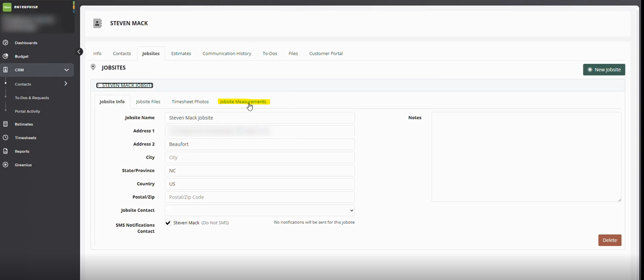The width and height of the screenshot is (644, 280).
Task: Click the New Jobsite button
Action: point(604,70)
